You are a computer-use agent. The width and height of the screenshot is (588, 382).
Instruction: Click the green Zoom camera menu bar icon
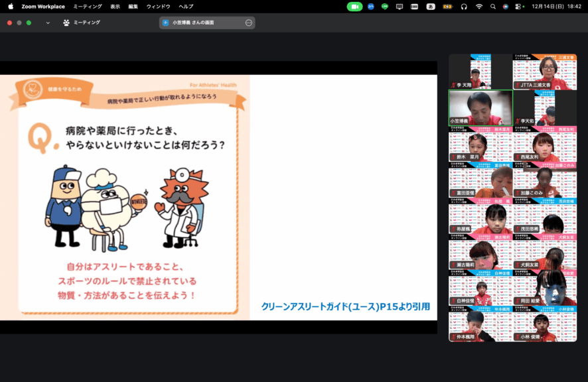tap(354, 7)
